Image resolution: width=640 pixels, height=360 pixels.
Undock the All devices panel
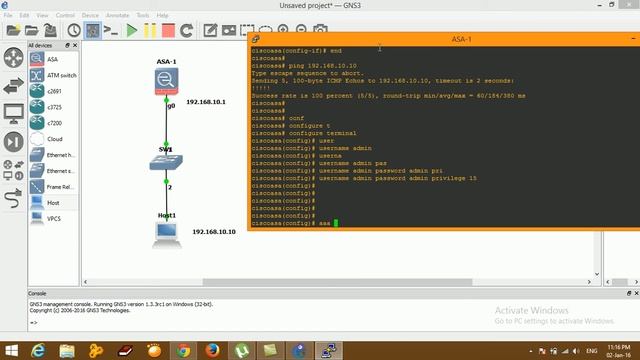67,45
